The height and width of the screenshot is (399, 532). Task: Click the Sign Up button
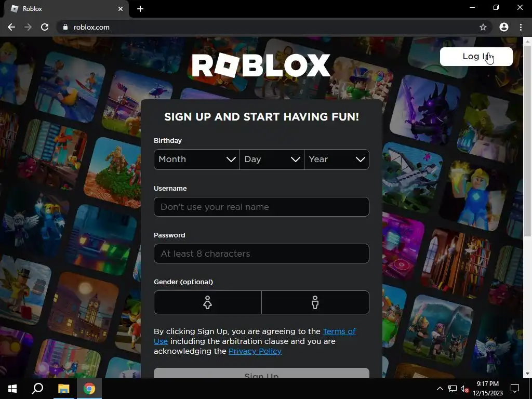tap(261, 373)
